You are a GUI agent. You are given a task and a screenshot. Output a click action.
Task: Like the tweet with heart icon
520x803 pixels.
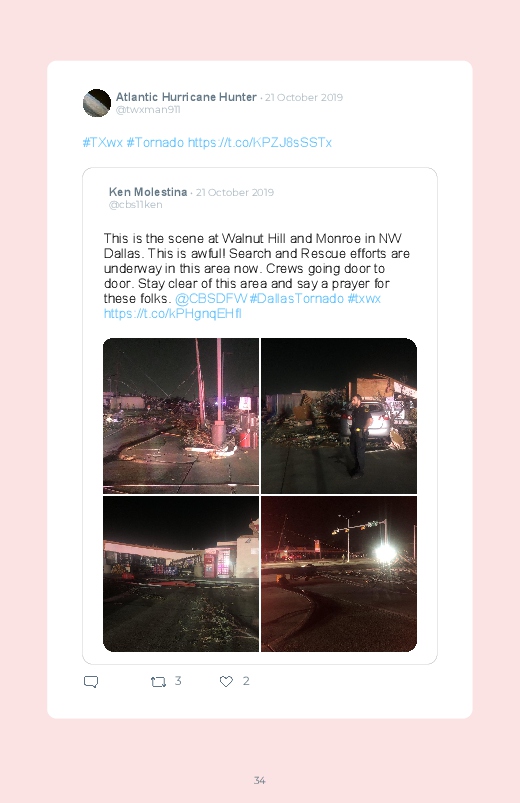click(226, 681)
